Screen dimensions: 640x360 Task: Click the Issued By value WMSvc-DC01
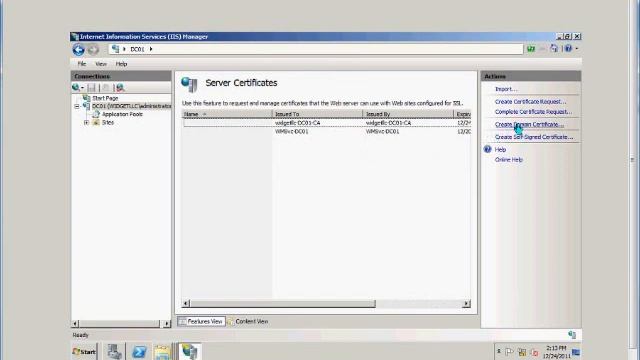click(x=382, y=132)
